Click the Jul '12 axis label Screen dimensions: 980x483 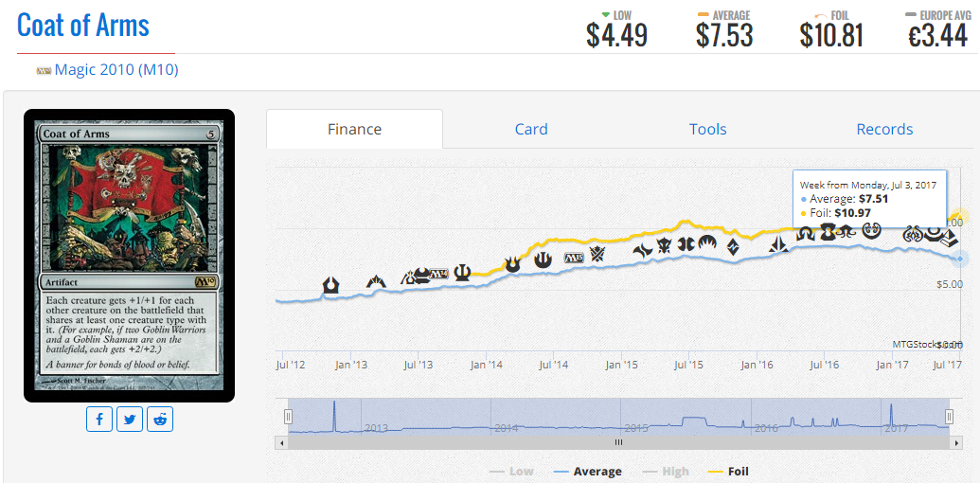pyautogui.click(x=291, y=364)
